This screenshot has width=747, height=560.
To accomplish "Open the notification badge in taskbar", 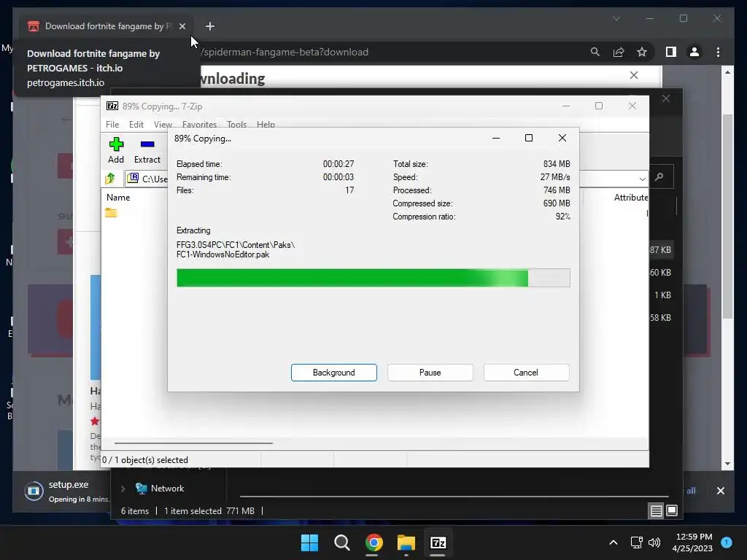I will click(x=727, y=542).
